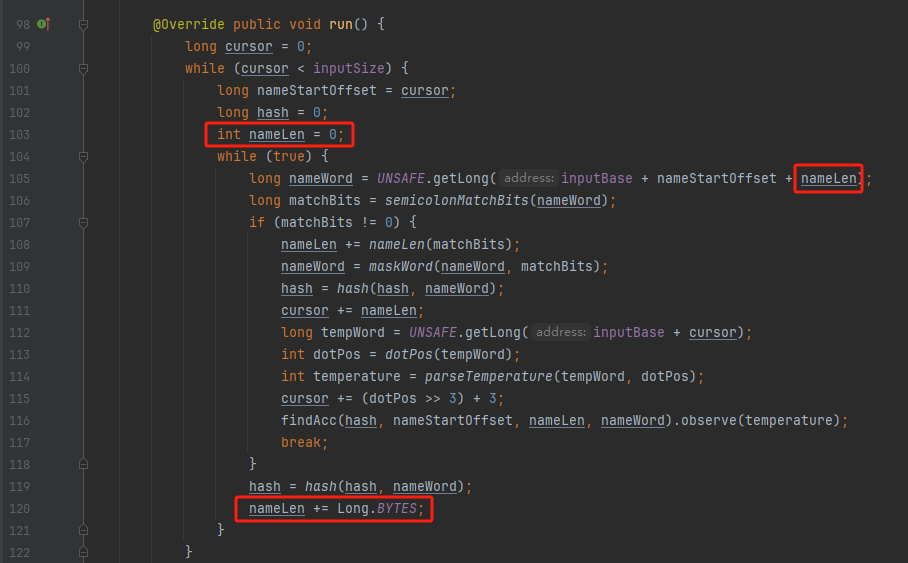Click the findAcc method call
The height and width of the screenshot is (563, 908).
tap(309, 421)
